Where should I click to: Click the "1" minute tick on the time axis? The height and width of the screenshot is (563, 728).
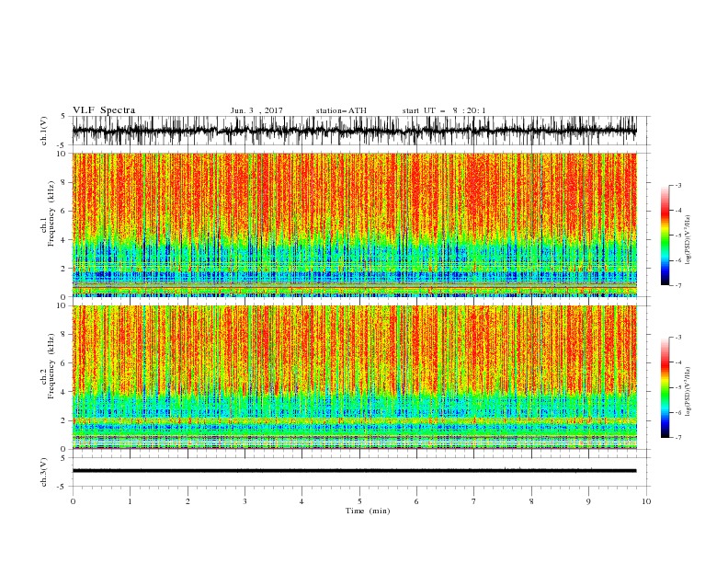tap(130, 501)
